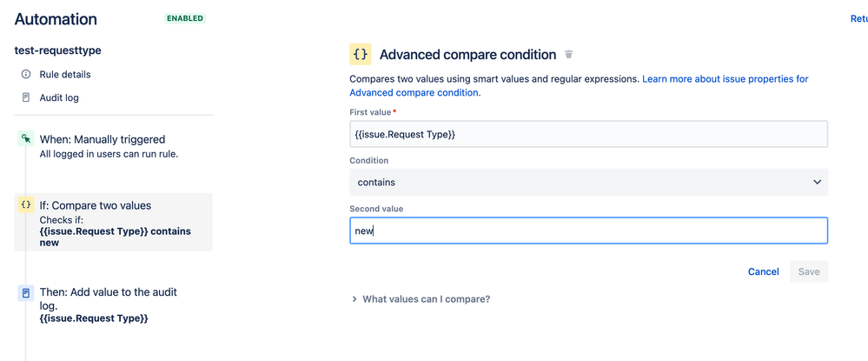Click the Second value input field
The height and width of the screenshot is (361, 868).
point(588,231)
